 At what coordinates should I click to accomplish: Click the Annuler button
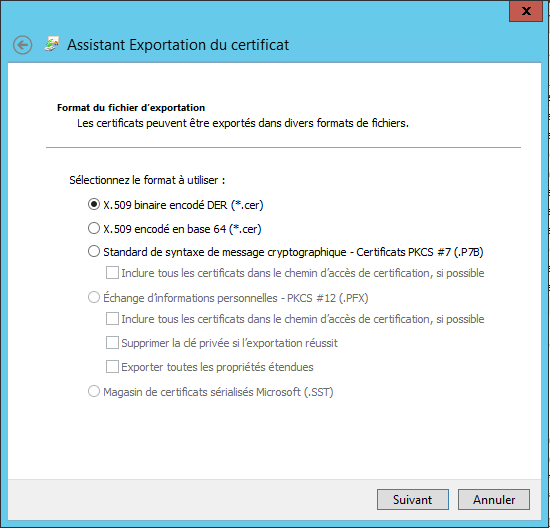[x=494, y=500]
